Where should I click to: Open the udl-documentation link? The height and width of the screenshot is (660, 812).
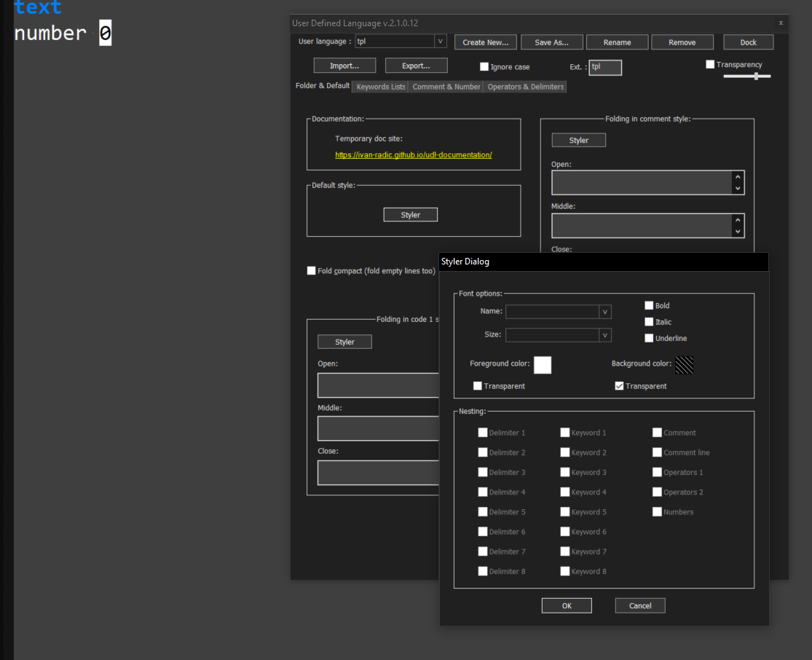413,155
